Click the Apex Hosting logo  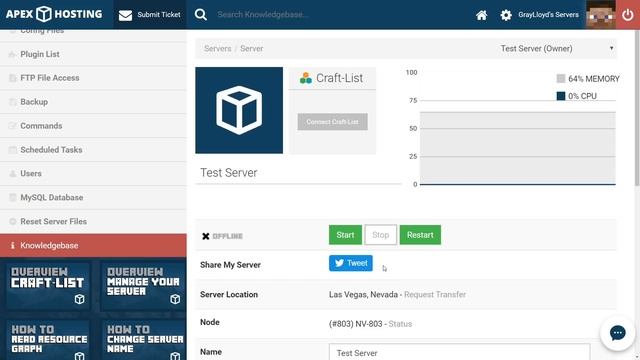pyautogui.click(x=54, y=14)
